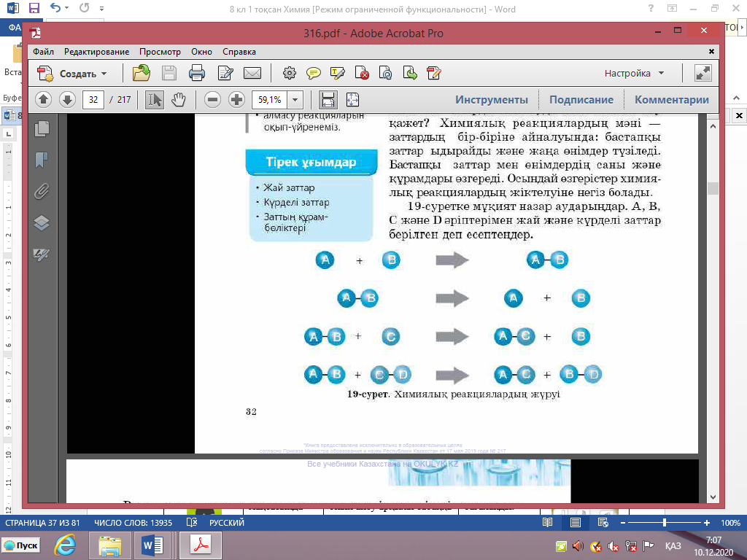This screenshot has width=747, height=560.
Task: Click the Acrobat vertical scrollbar thumb
Action: (x=713, y=189)
